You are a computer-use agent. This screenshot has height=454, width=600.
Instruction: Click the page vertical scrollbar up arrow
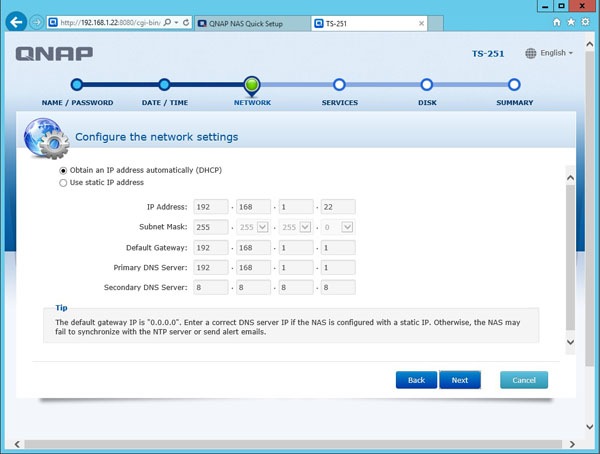point(590,44)
